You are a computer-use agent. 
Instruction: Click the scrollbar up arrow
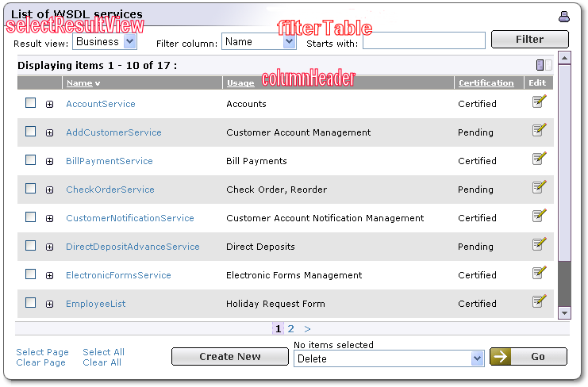point(564,58)
